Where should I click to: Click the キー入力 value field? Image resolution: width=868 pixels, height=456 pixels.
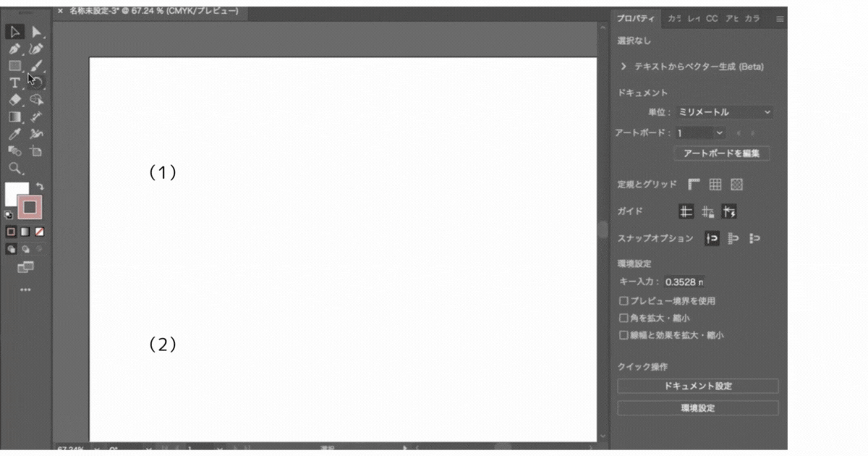[684, 282]
